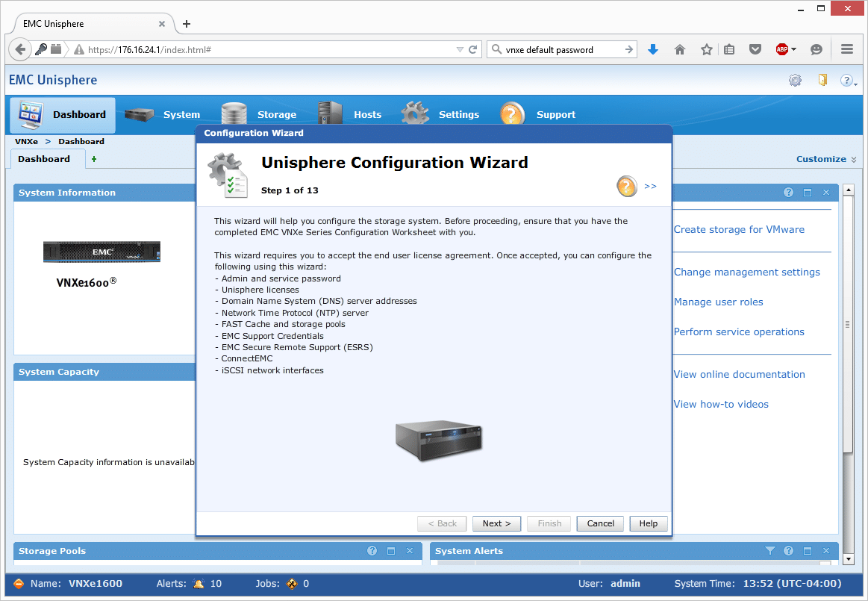The height and width of the screenshot is (601, 868).
Task: Open the Unisphere help menu icon
Action: point(848,81)
